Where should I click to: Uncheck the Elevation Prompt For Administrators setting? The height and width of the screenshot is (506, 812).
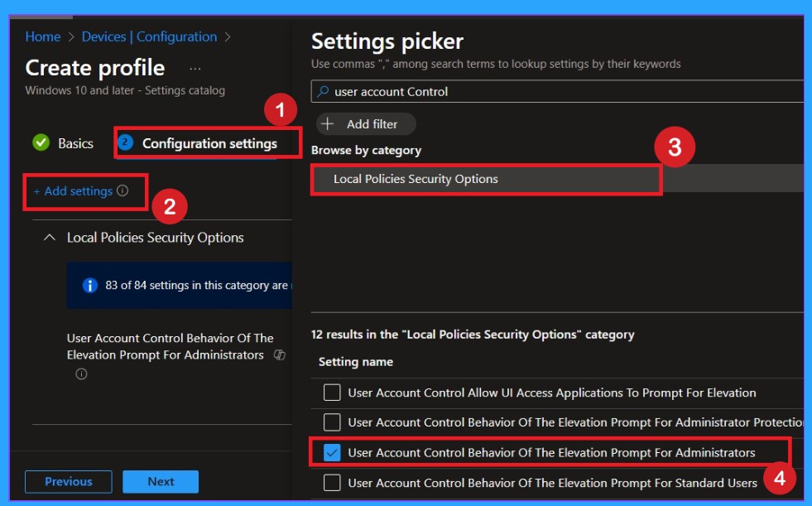click(331, 452)
